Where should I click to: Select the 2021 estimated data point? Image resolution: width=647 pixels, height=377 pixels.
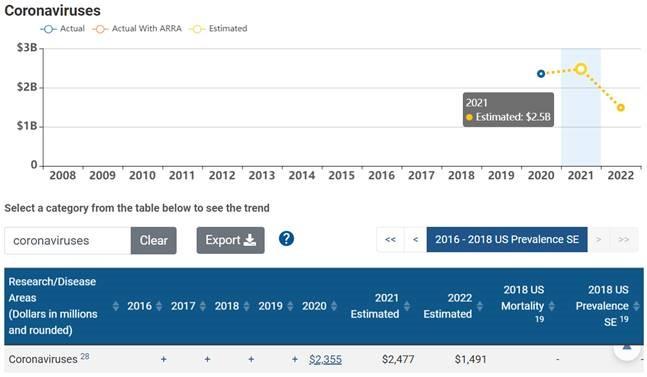581,69
